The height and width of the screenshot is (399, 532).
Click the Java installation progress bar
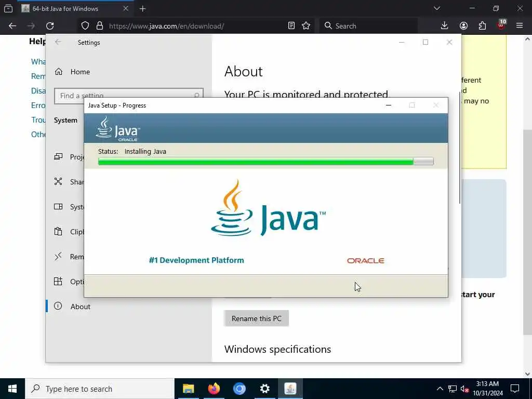point(265,162)
